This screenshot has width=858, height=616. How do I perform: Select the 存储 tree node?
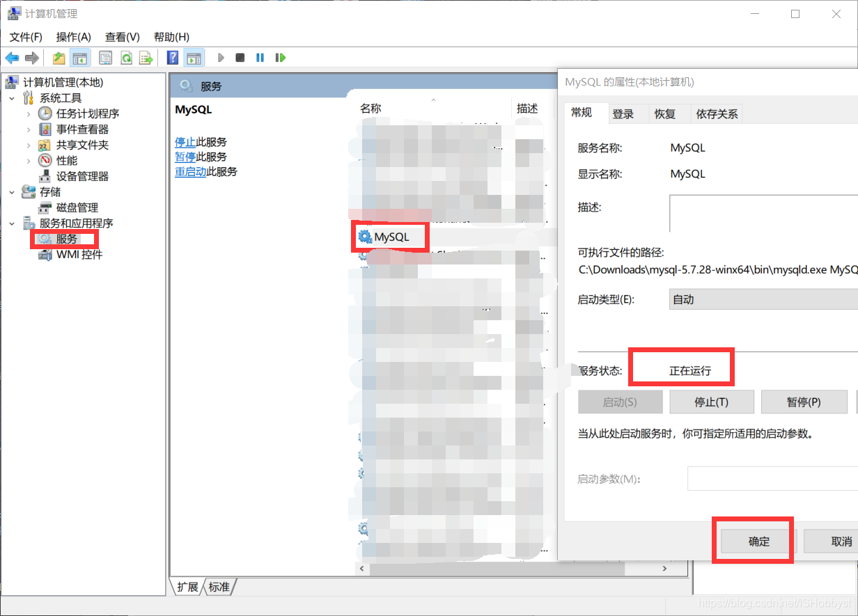(50, 192)
